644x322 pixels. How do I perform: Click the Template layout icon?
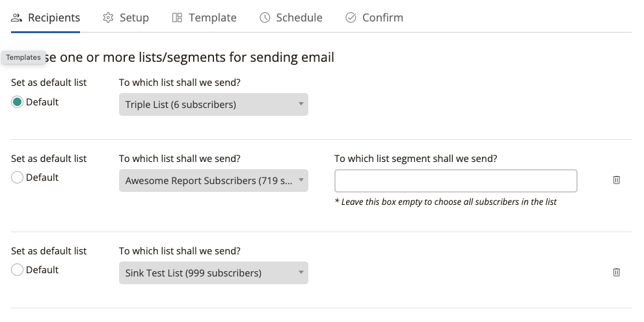point(177,18)
